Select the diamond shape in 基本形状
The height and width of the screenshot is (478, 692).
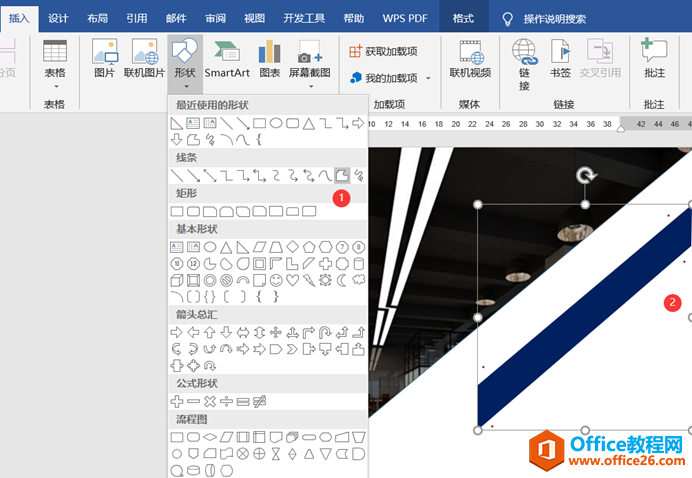293,247
